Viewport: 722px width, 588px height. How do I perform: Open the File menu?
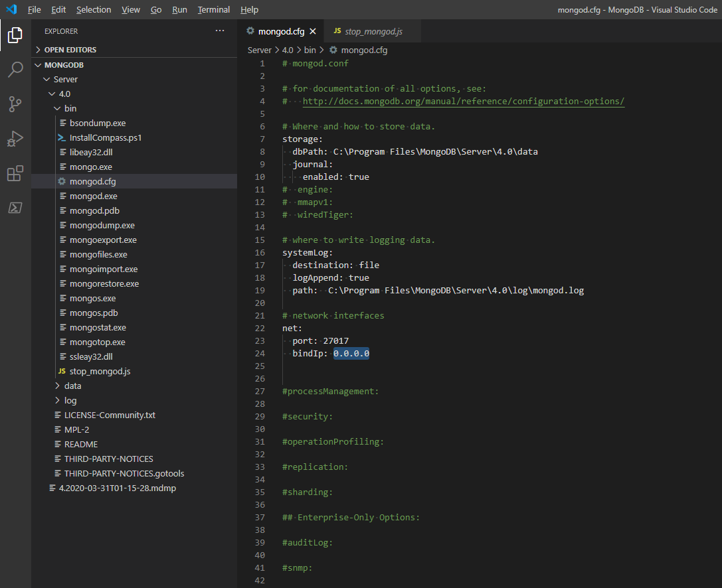tap(34, 10)
